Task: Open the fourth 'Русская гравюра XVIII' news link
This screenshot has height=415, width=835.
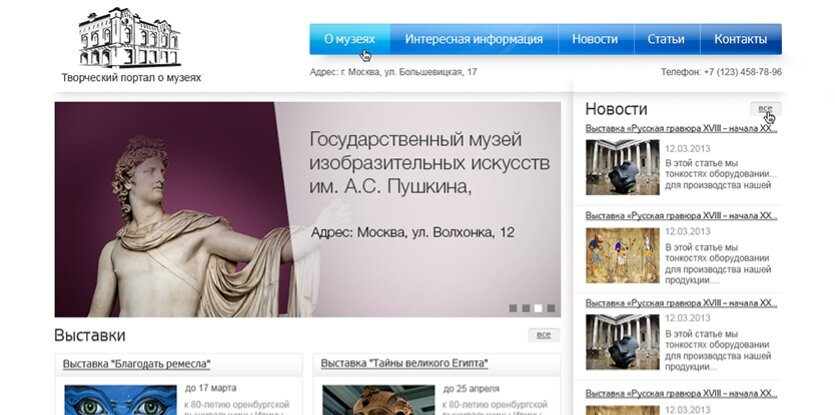Action: (681, 394)
